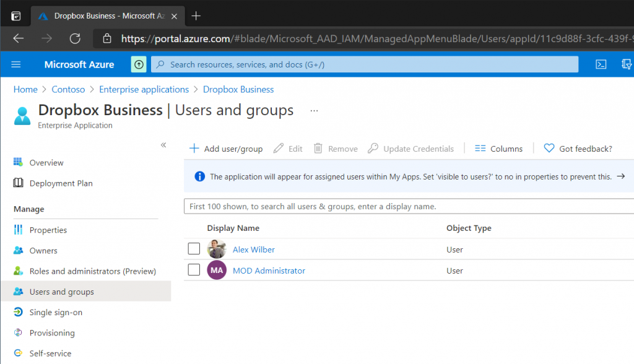The image size is (634, 364).
Task: Click Alex Wilber's profile photo
Action: click(217, 249)
